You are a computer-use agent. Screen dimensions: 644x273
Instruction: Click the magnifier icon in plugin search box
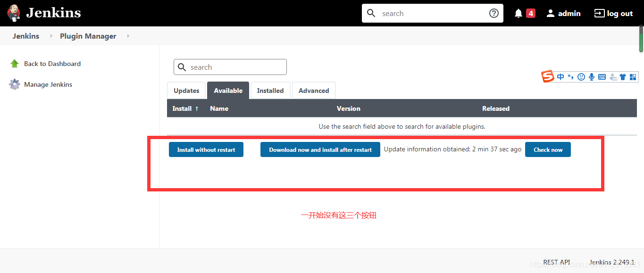[182, 67]
